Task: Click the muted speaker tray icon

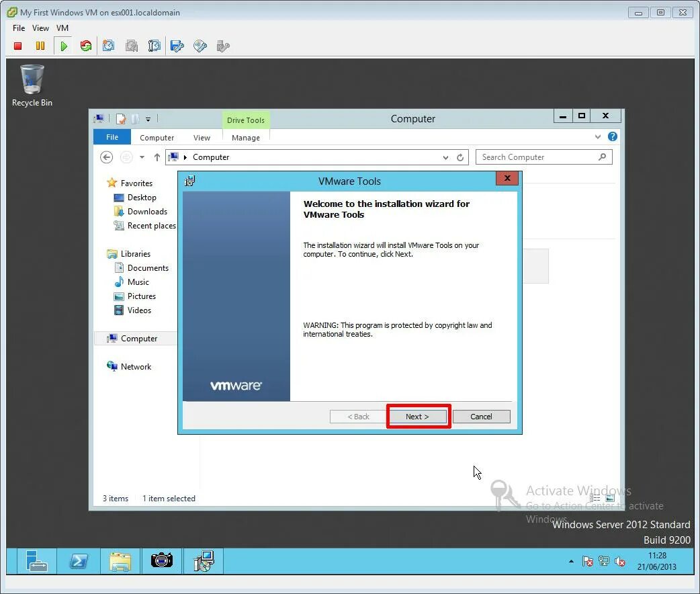Action: point(619,561)
